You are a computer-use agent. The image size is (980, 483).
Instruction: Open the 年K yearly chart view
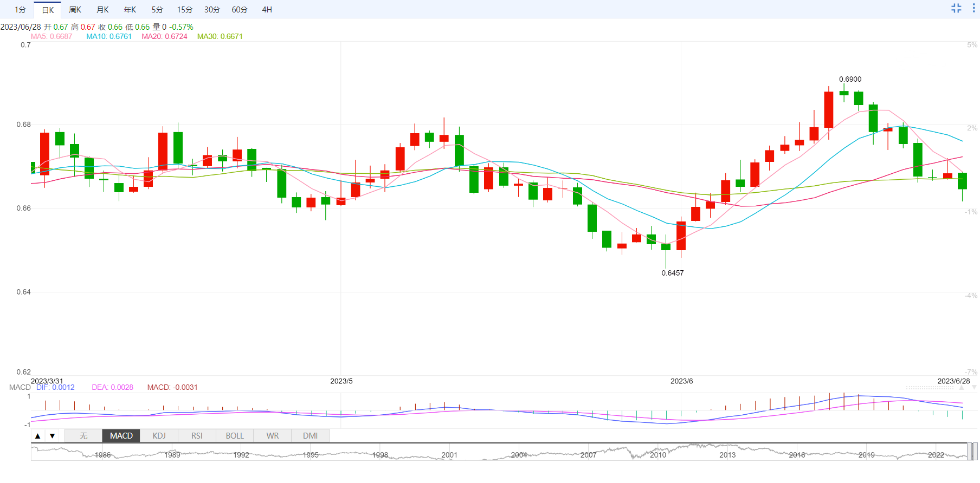(x=130, y=10)
